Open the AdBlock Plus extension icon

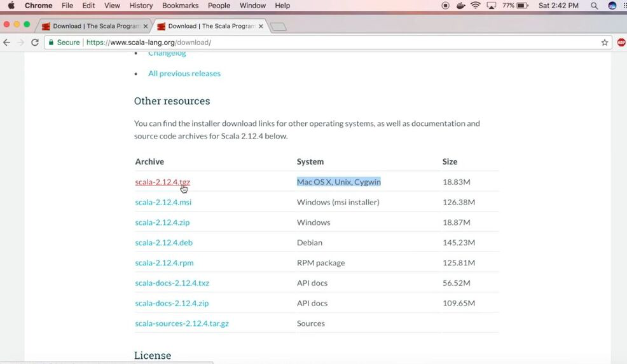(621, 43)
